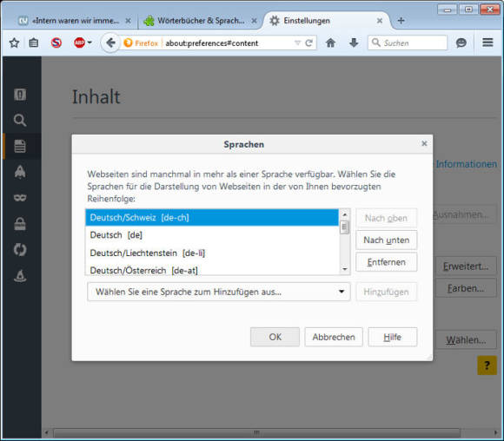Viewport: 504px width, 441px height.
Task: Go to the Home page icon
Action: coord(330,43)
